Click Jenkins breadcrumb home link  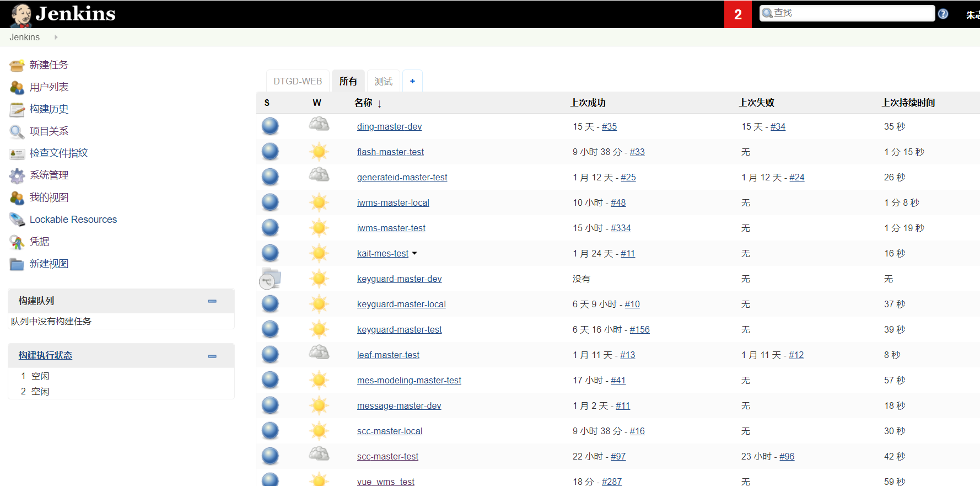click(24, 38)
